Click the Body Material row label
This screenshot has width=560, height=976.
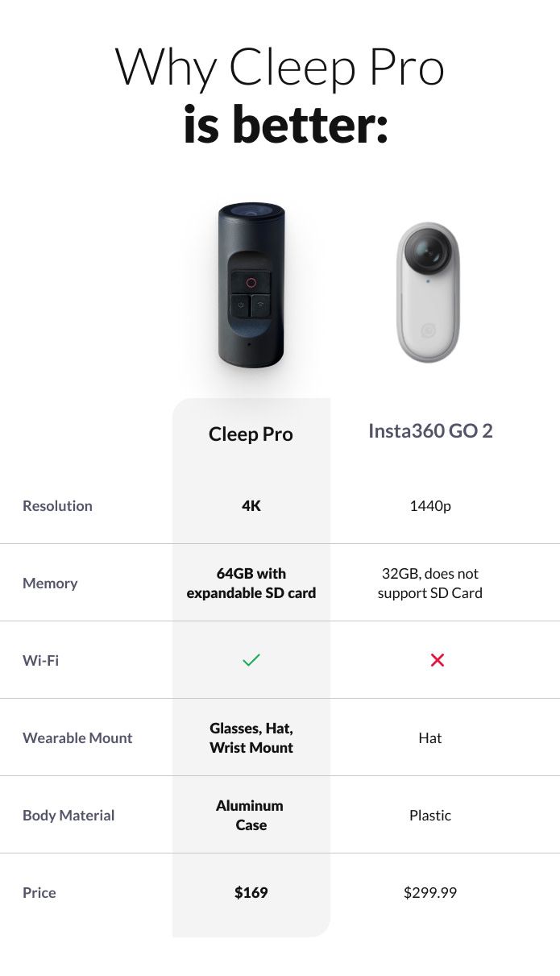tap(68, 816)
